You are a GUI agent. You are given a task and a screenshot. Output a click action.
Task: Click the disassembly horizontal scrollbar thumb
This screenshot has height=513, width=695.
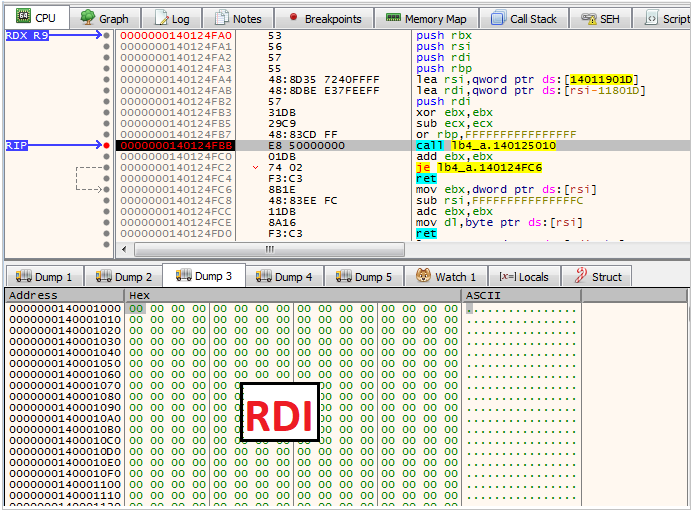point(269,250)
